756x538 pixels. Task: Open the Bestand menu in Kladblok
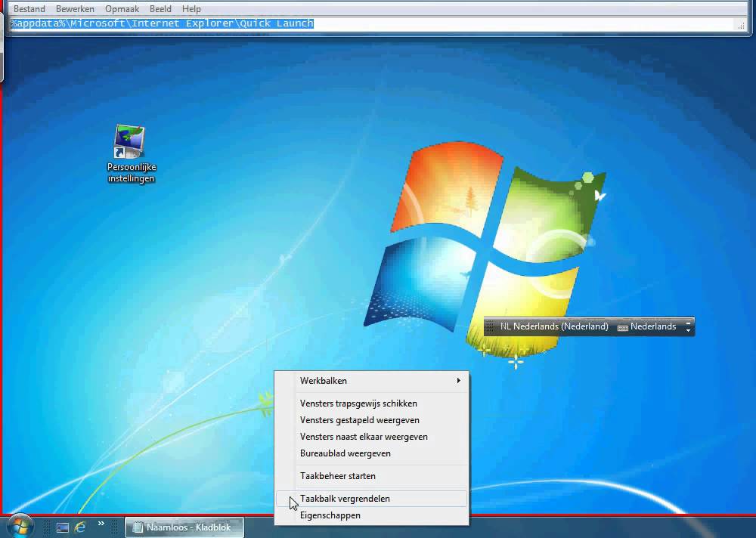tap(29, 8)
